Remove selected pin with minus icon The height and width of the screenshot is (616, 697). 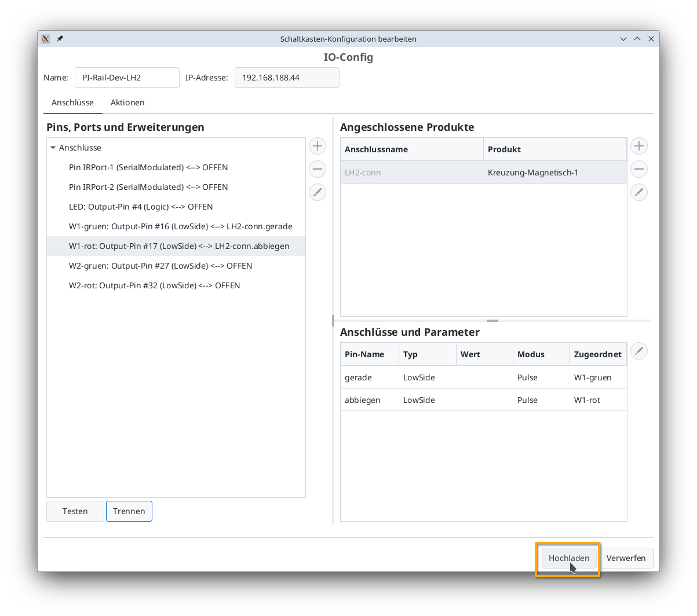tap(317, 169)
